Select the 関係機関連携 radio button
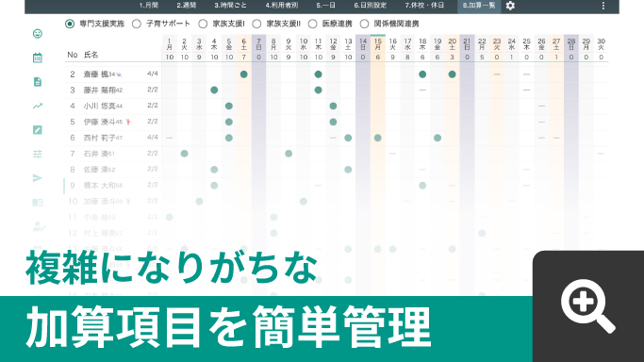Screen dimensions: 644x362 (x=364, y=24)
